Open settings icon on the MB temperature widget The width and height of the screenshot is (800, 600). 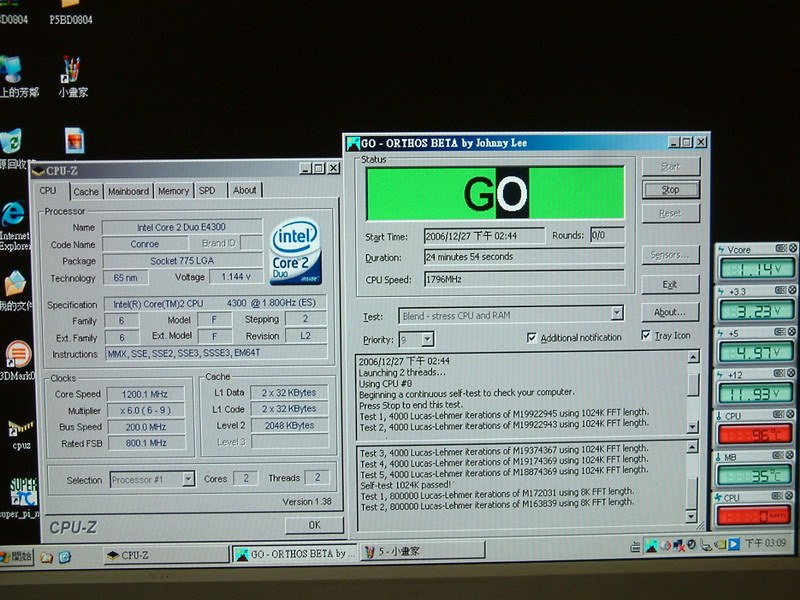[x=778, y=455]
